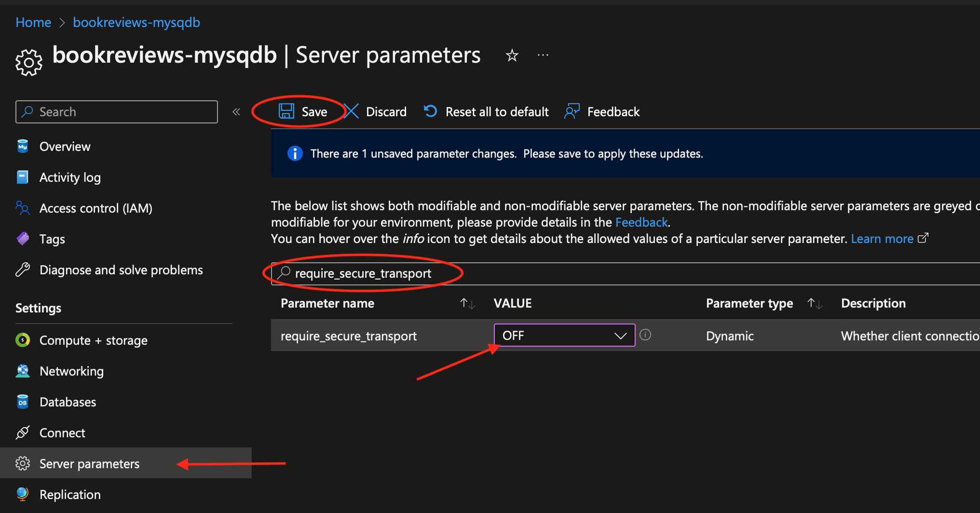This screenshot has width=980, height=513.
Task: Click the Discard X icon
Action: pyautogui.click(x=351, y=111)
